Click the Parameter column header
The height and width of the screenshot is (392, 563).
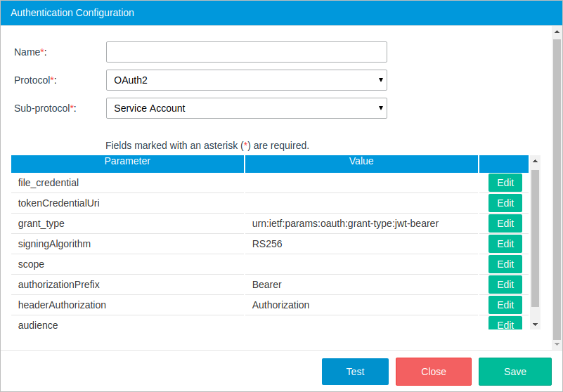tap(127, 162)
